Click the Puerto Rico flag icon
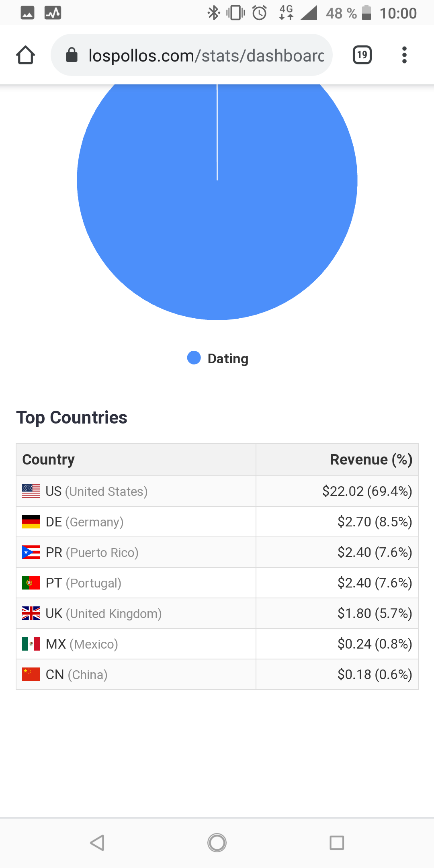Viewport: 434px width, 868px height. click(31, 552)
